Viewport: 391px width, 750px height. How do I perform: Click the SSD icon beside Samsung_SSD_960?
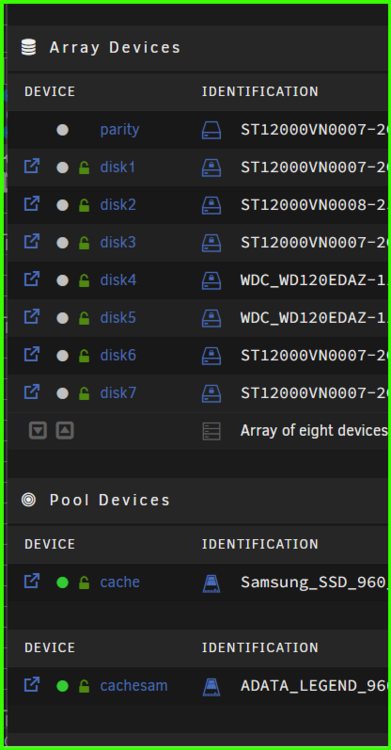[211, 583]
